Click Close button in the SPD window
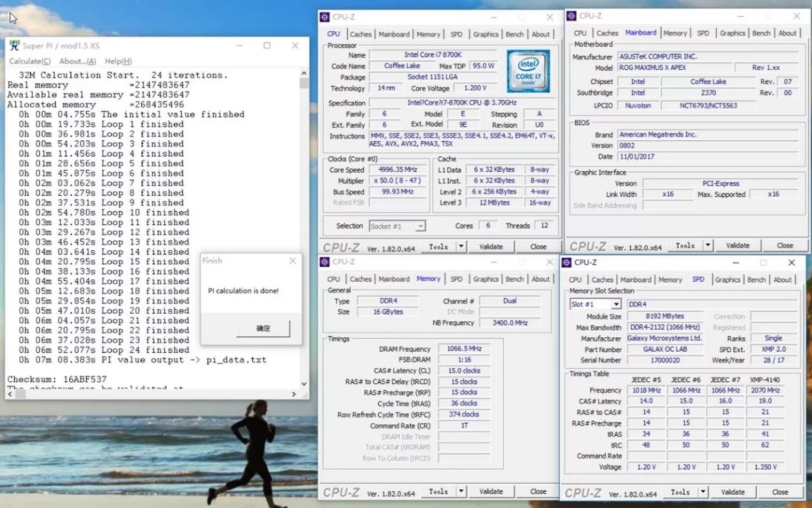This screenshot has width=812, height=508. (780, 491)
